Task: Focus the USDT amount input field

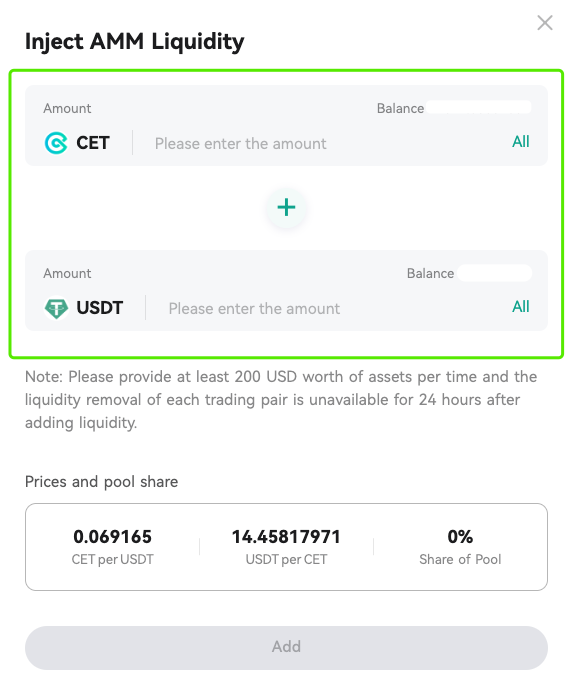Action: coord(333,308)
